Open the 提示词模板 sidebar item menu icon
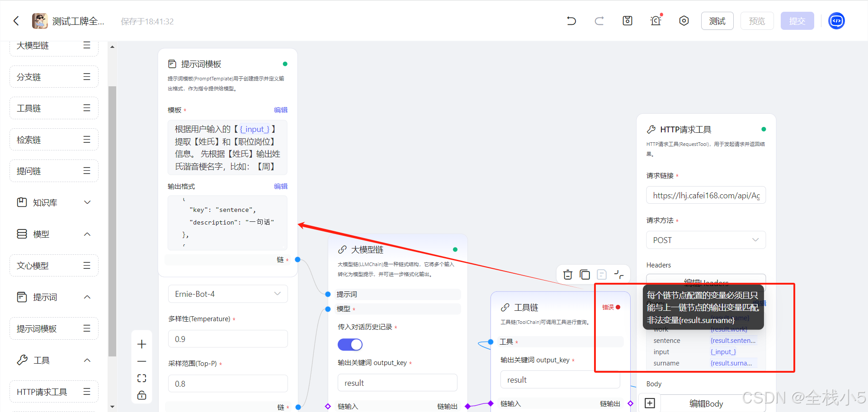868x412 pixels. tap(87, 328)
